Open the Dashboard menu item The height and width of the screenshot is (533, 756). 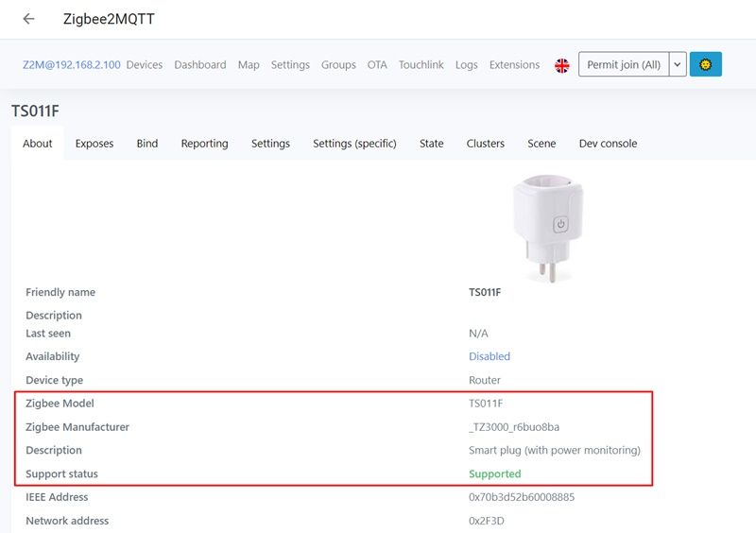coord(200,64)
